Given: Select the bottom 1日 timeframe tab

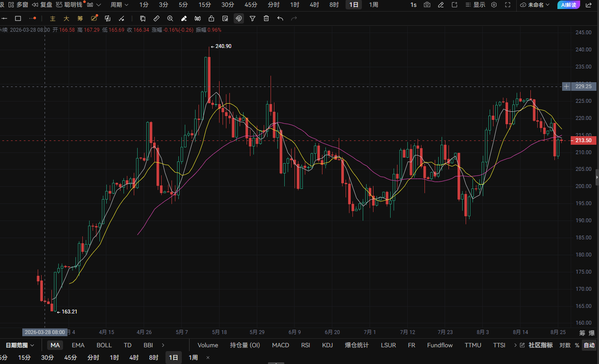Looking at the screenshot, I should pyautogui.click(x=174, y=358).
